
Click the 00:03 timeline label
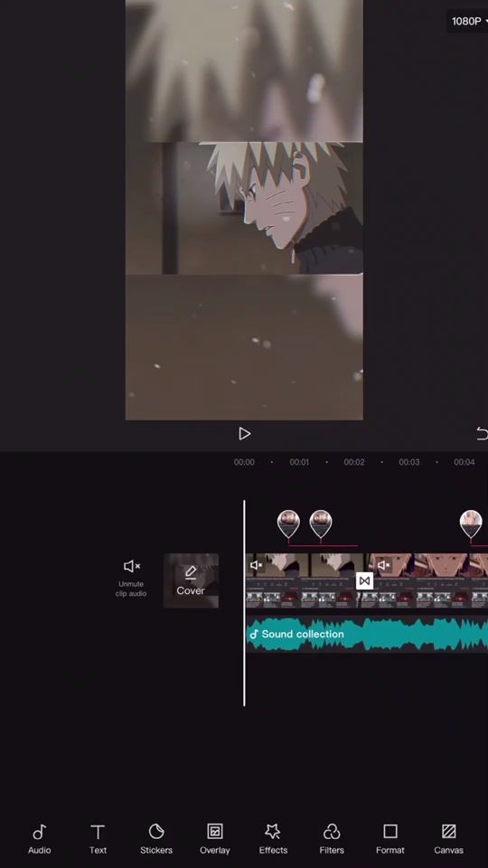(x=409, y=462)
